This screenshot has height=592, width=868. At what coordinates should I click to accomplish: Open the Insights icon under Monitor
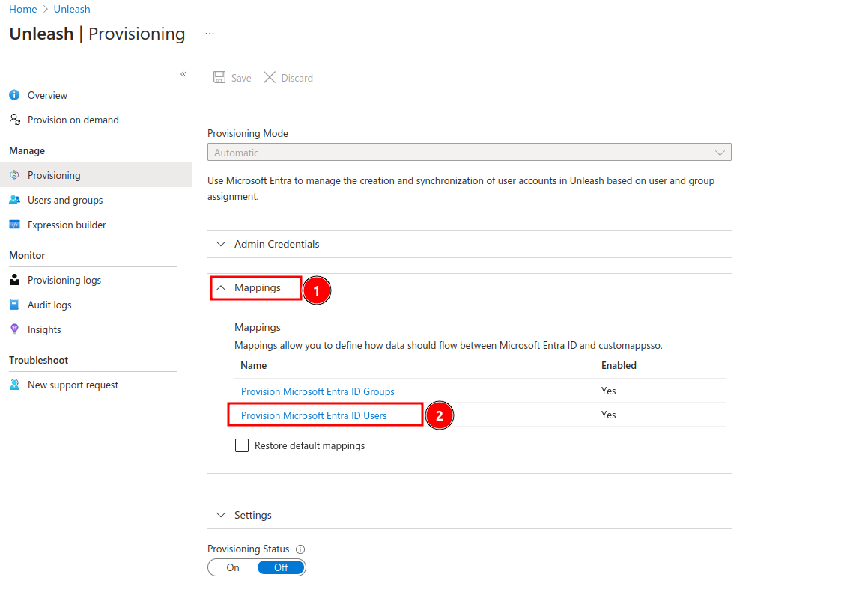coord(16,329)
